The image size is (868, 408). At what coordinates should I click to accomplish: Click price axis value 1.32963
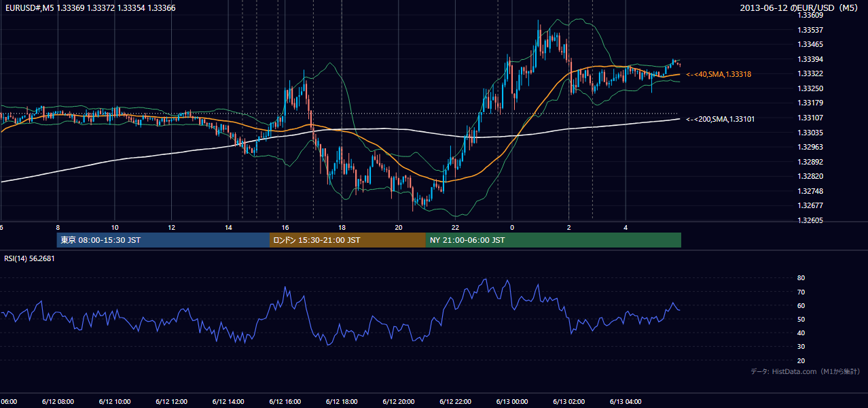810,147
